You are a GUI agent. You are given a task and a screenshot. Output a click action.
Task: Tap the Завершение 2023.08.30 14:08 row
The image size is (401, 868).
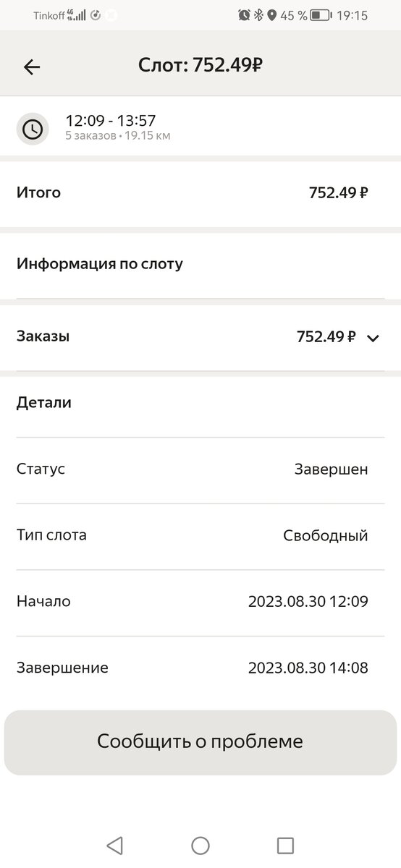200,668
